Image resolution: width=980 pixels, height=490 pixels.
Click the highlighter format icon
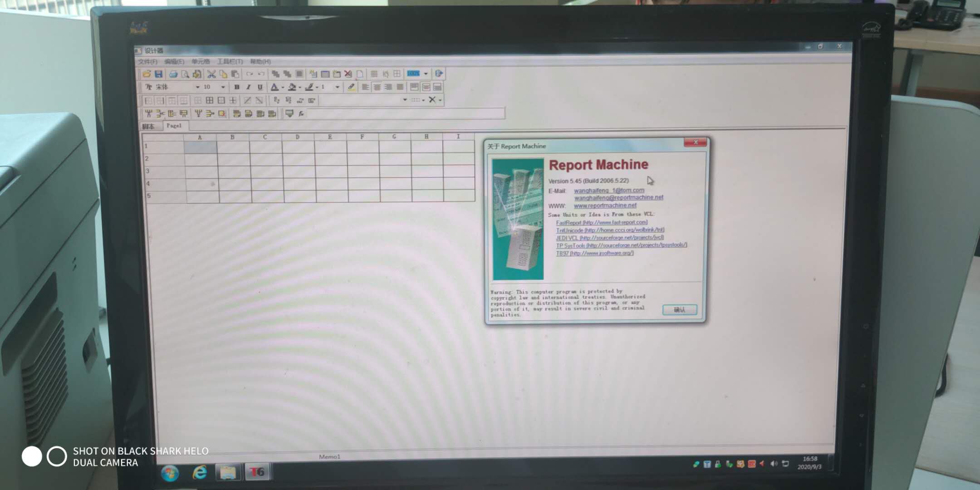pos(351,87)
